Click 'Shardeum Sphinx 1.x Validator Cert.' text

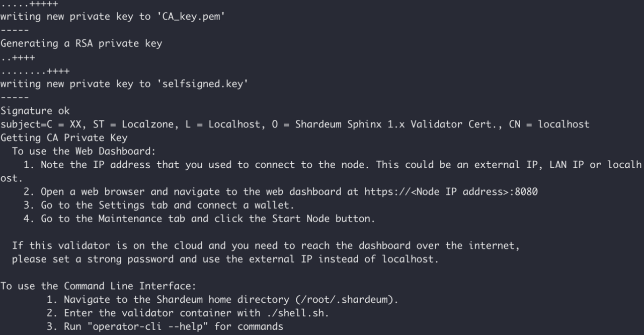396,124
